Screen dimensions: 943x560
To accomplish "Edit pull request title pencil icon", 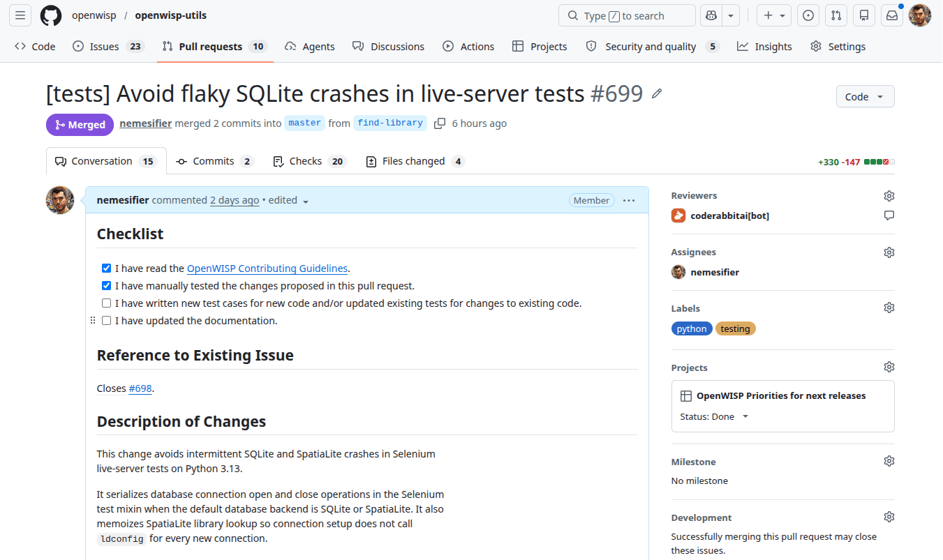I will click(x=657, y=93).
